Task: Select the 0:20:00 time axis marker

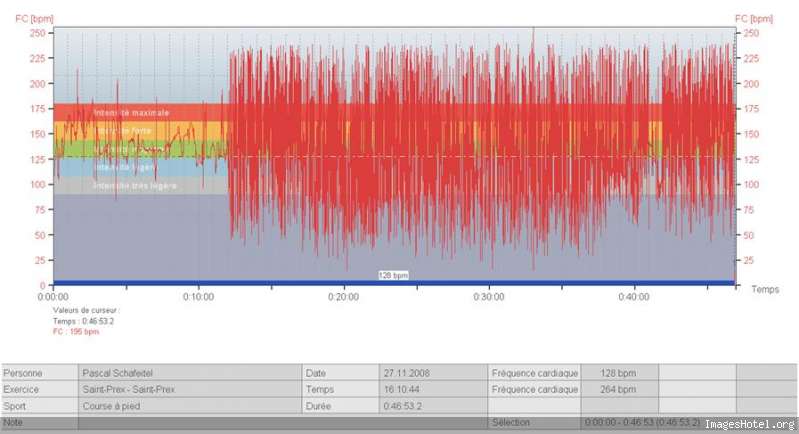Action: [x=343, y=296]
